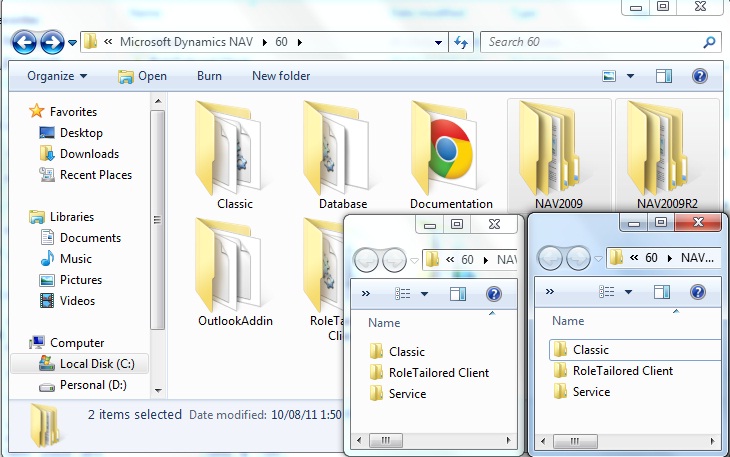Refresh the 60 folder view
This screenshot has width=730, height=457.
(x=461, y=42)
